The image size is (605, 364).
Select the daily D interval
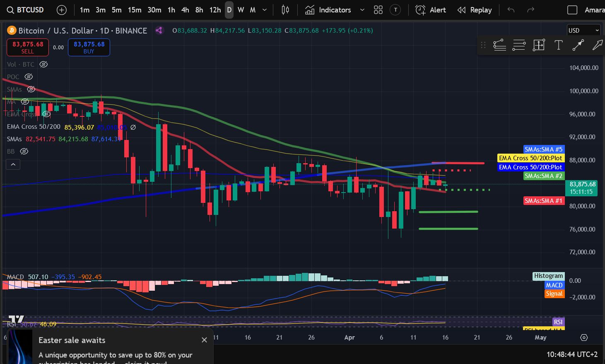pos(229,10)
